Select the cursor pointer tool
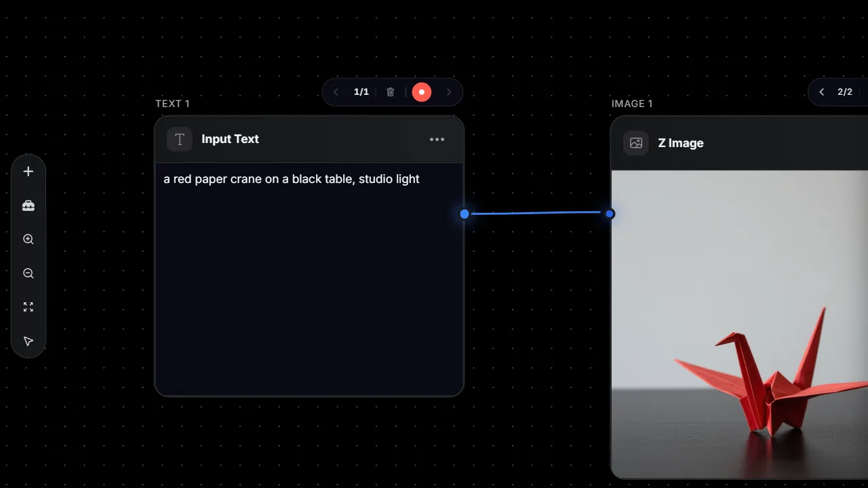 [x=28, y=341]
